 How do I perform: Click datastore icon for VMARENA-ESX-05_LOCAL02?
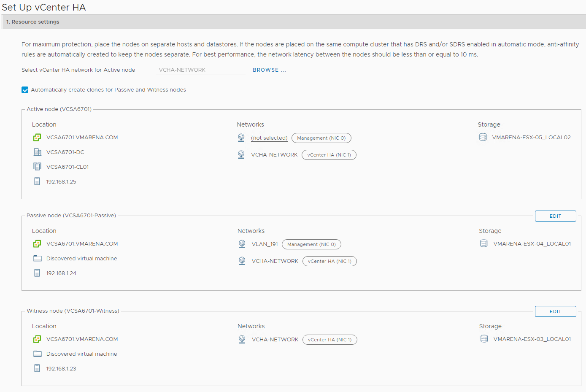(483, 137)
